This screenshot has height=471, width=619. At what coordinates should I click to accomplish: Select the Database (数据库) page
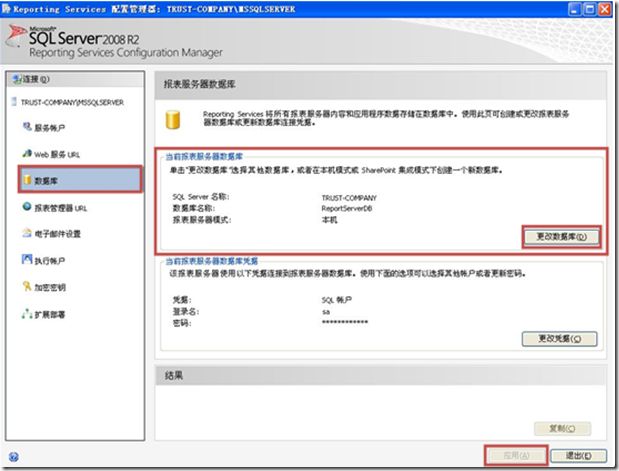[80, 180]
